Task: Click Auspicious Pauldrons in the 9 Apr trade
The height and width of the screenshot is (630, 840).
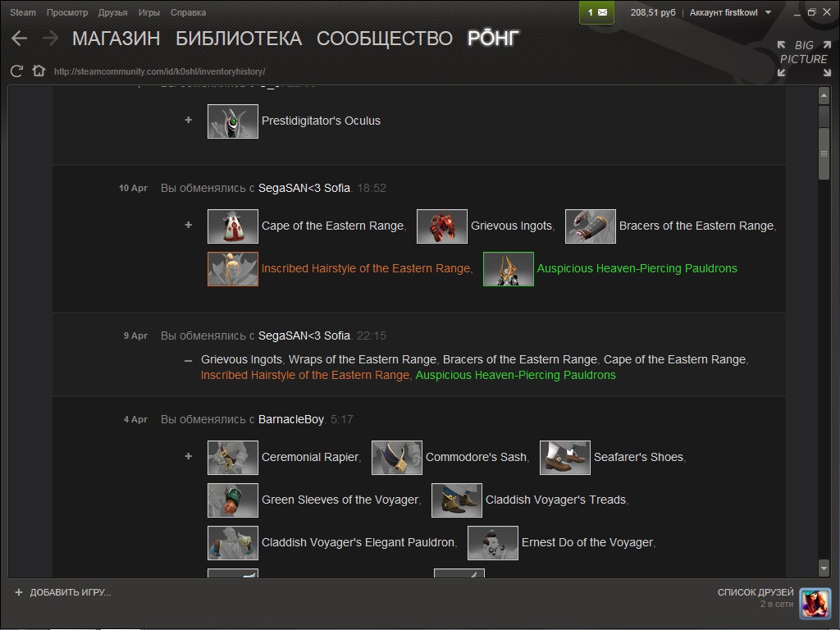Action: click(516, 375)
